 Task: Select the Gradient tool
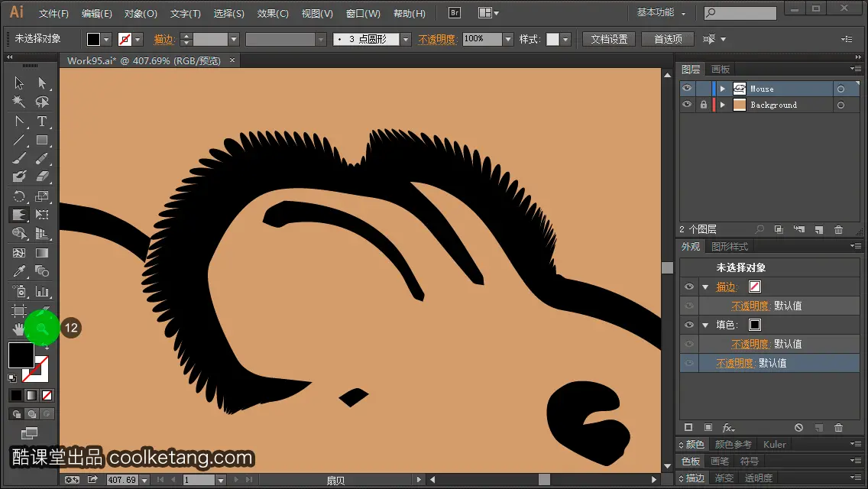point(42,253)
